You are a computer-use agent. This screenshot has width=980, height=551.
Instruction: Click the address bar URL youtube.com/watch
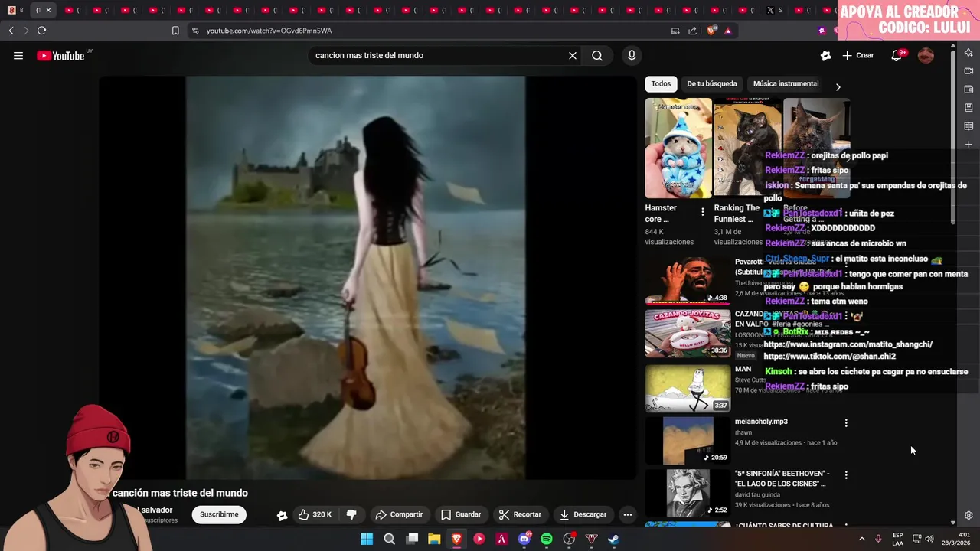[269, 31]
